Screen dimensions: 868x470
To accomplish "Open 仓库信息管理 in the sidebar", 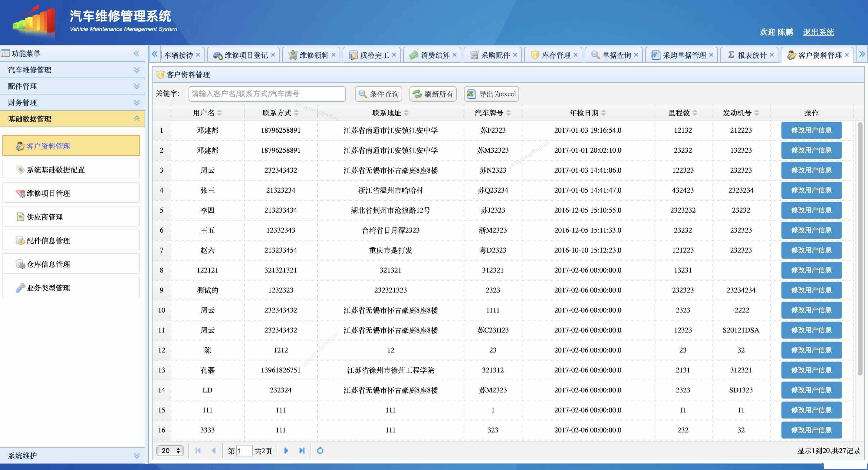I will pos(47,264).
